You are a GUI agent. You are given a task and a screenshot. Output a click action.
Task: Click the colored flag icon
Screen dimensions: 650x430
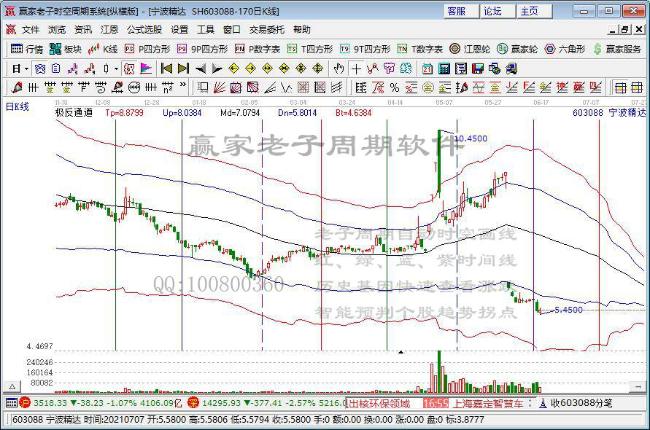pyautogui.click(x=146, y=69)
